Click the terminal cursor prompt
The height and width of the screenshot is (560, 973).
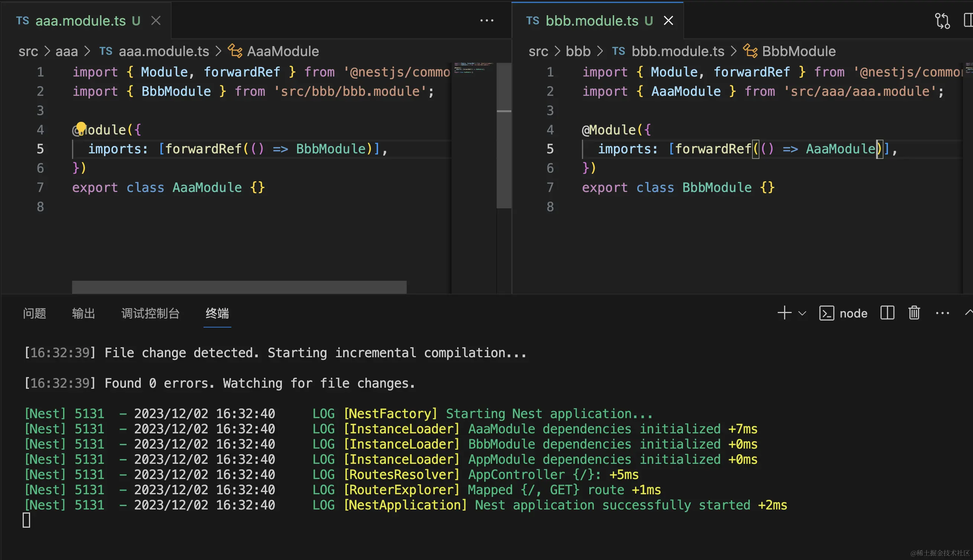[26, 520]
